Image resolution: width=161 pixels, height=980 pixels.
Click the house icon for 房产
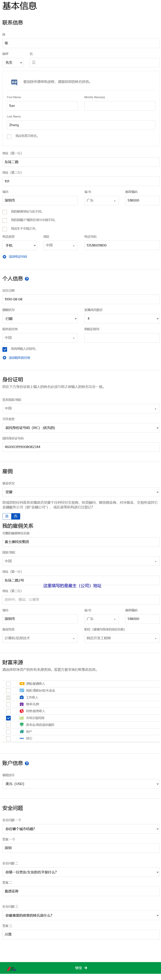(22, 732)
